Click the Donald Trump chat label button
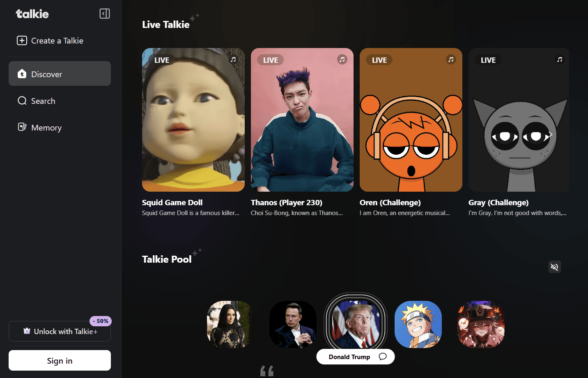This screenshot has height=378, width=588. click(x=356, y=357)
